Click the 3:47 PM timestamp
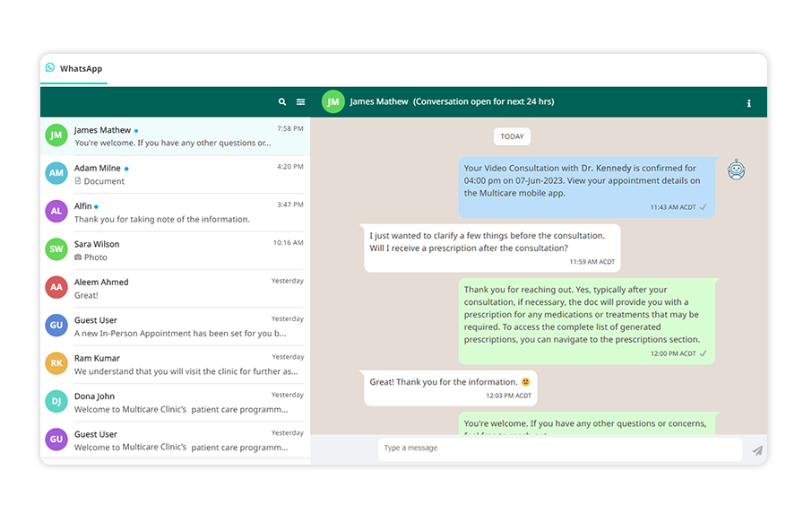This screenshot has height=505, width=812. pos(290,205)
